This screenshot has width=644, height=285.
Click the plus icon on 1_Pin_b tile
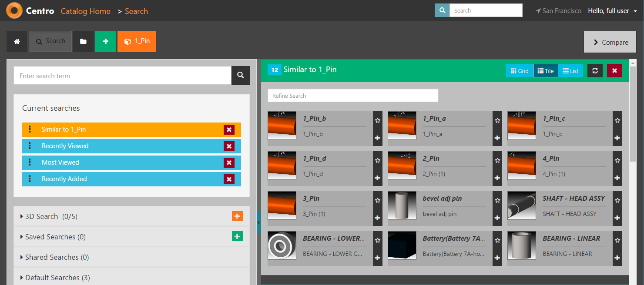coord(377,138)
